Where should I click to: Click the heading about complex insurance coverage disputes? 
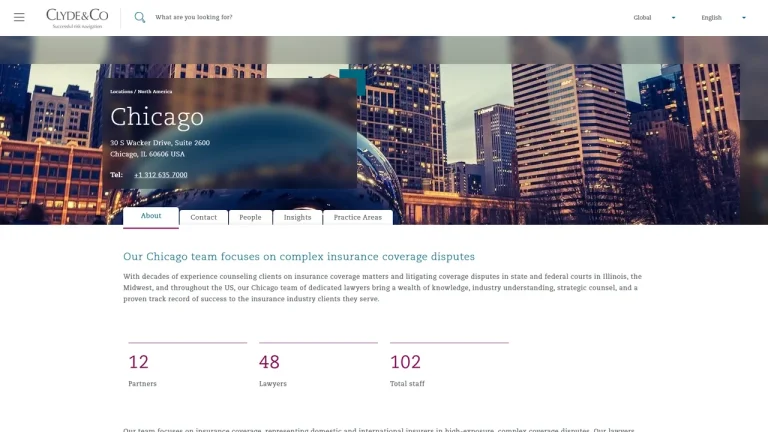point(299,257)
